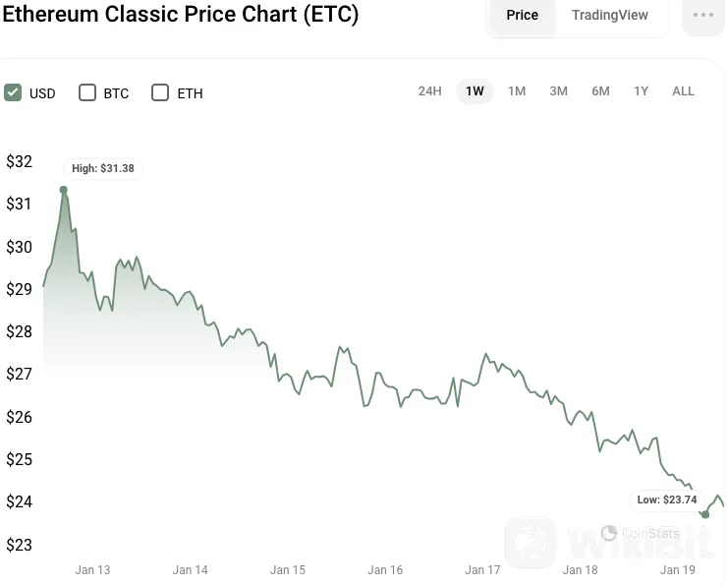The height and width of the screenshot is (587, 728).
Task: Select the 1Y time range
Action: tap(641, 91)
